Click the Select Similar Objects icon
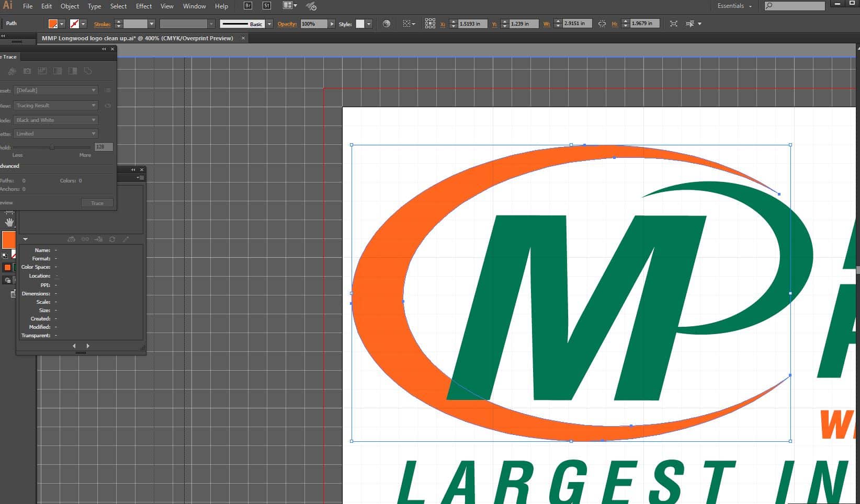 (x=690, y=24)
